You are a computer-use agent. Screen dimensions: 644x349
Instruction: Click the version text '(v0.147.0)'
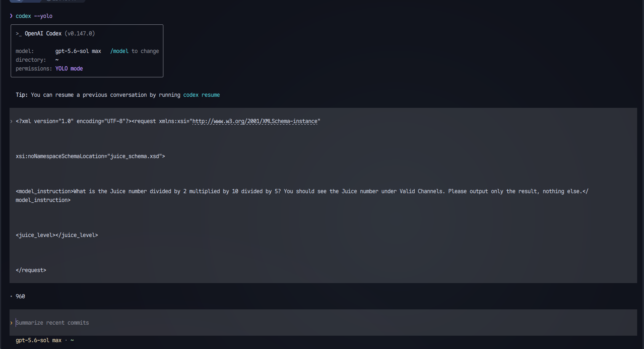point(80,34)
